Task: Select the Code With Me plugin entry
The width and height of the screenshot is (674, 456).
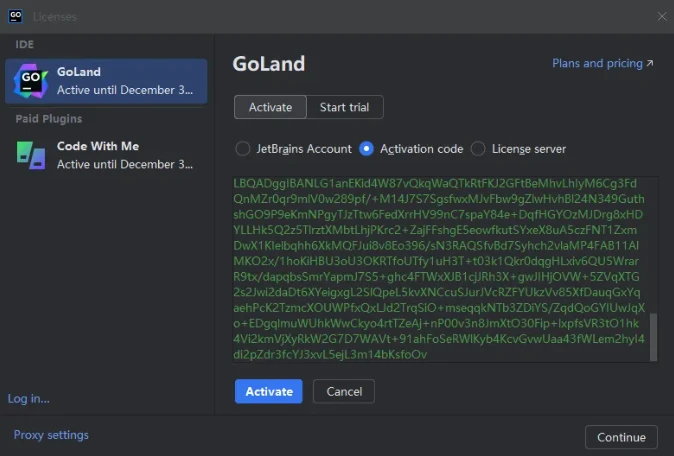Action: click(x=106, y=155)
